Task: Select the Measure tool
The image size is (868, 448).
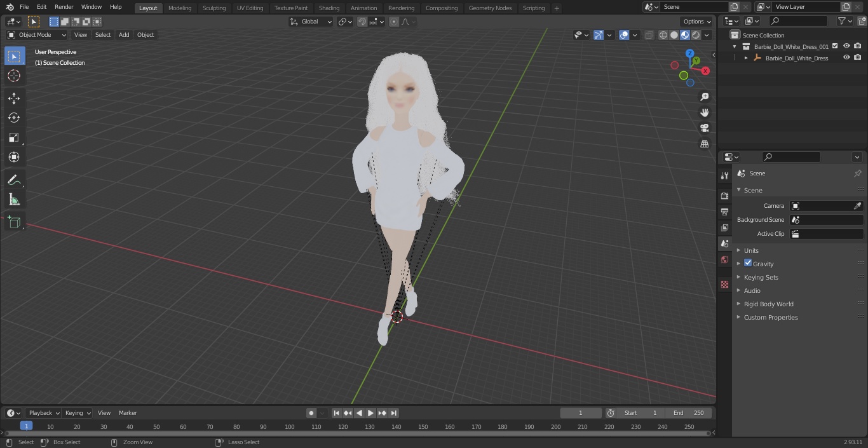Action: [x=14, y=200]
